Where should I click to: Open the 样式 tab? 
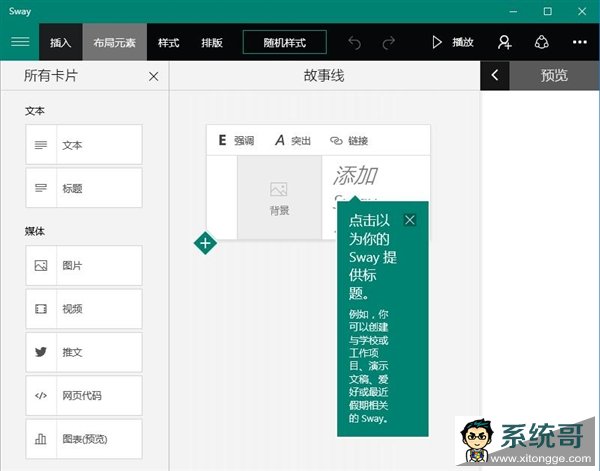coord(168,42)
